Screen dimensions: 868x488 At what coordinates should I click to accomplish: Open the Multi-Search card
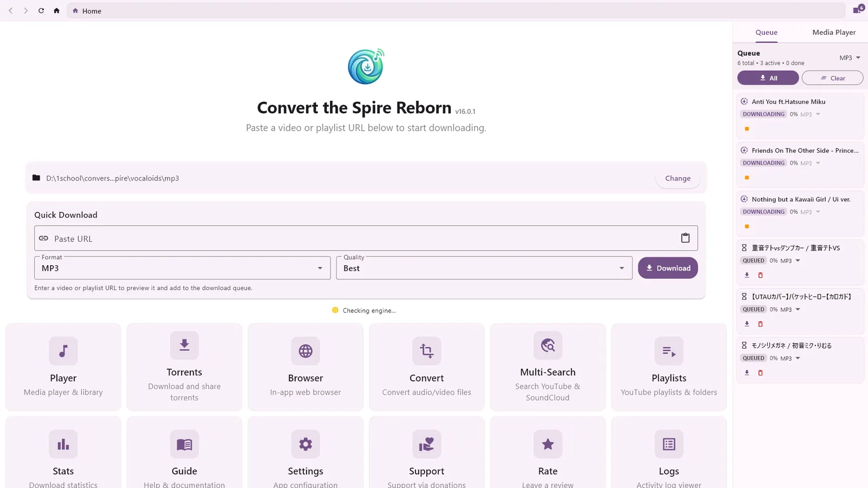(548, 367)
